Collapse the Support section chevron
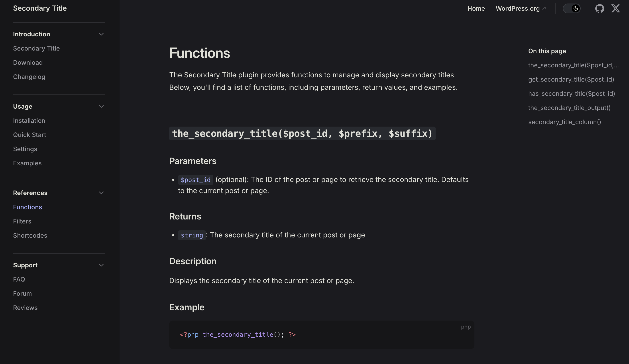The width and height of the screenshot is (629, 364). click(101, 265)
